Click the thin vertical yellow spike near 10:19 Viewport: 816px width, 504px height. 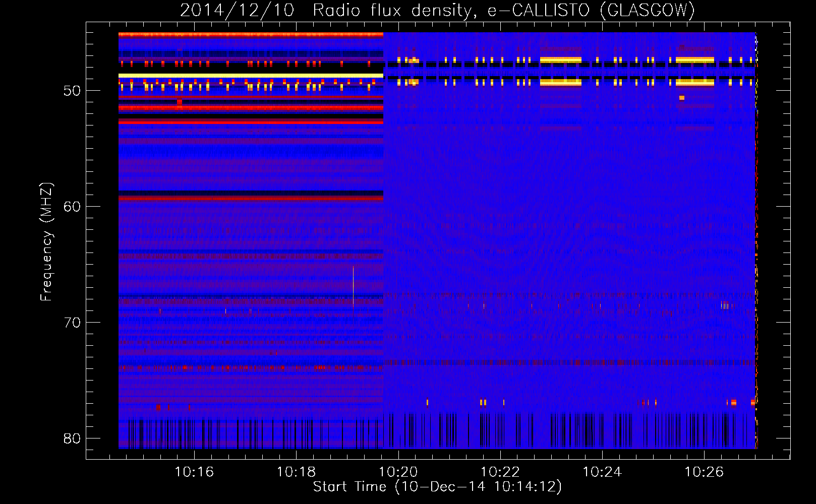[353, 287]
